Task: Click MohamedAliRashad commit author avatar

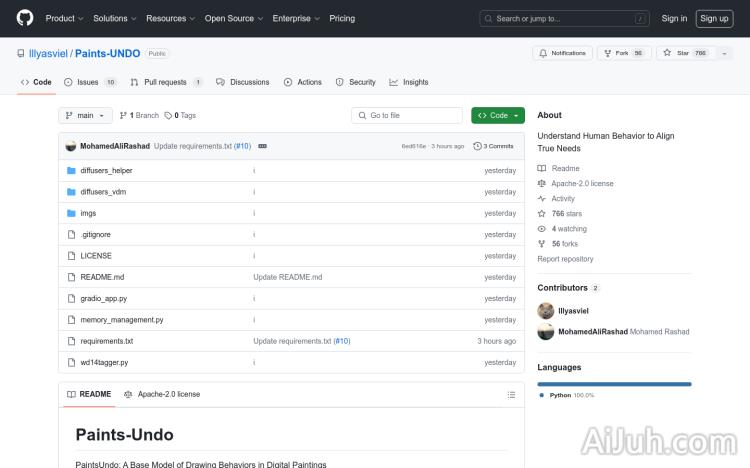Action: click(71, 146)
